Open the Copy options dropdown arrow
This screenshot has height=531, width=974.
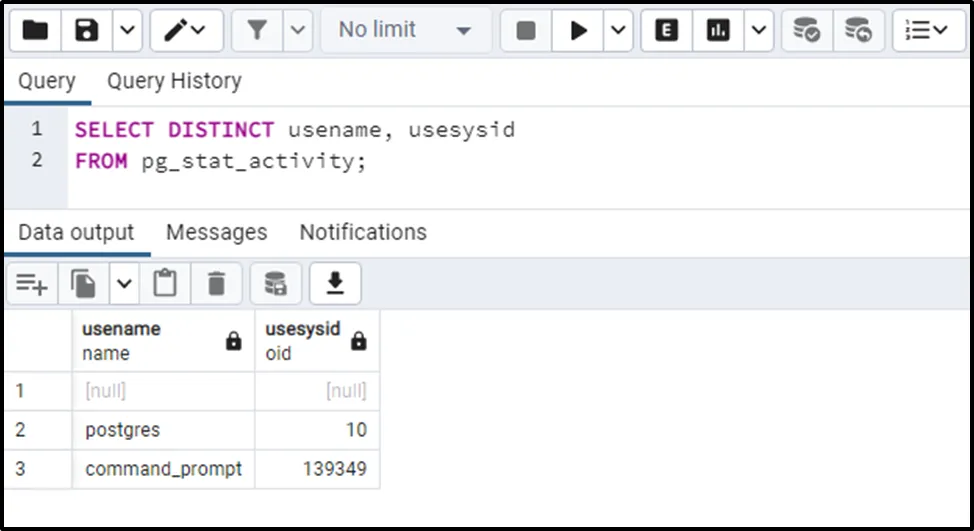(x=124, y=285)
